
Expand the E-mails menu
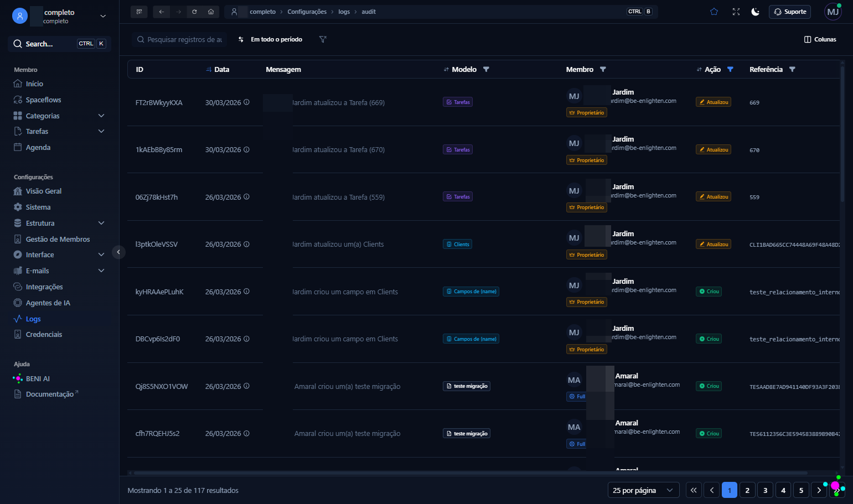click(x=101, y=271)
